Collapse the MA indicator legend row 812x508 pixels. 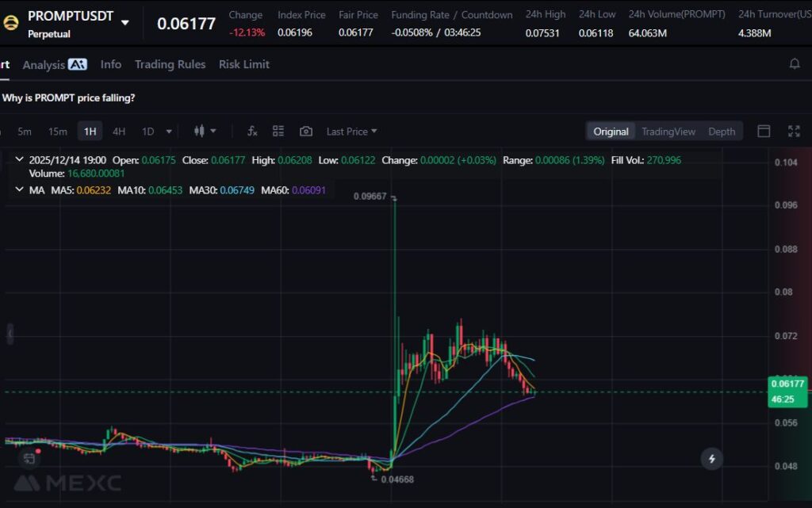click(19, 190)
